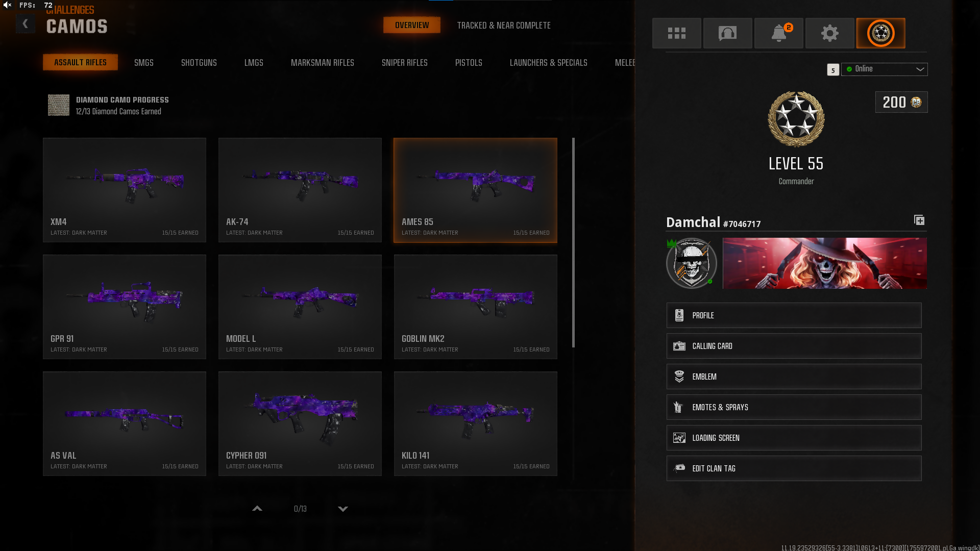Viewport: 980px width, 551px height.
Task: Click the camo list vertical scrollbar
Action: tap(573, 242)
